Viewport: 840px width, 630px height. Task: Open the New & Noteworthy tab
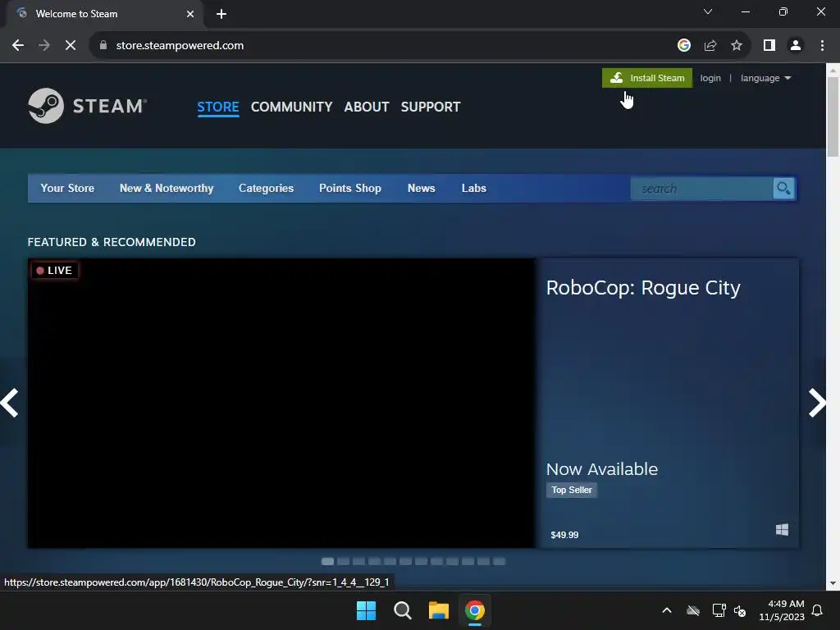coord(167,188)
